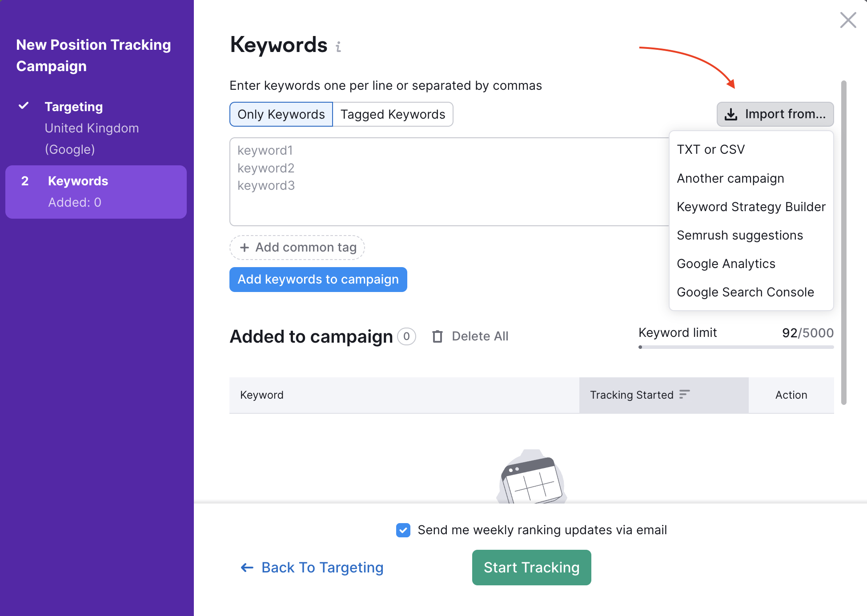This screenshot has height=616, width=867.
Task: Close the campaign dialog with the X icon
Action: click(x=848, y=20)
